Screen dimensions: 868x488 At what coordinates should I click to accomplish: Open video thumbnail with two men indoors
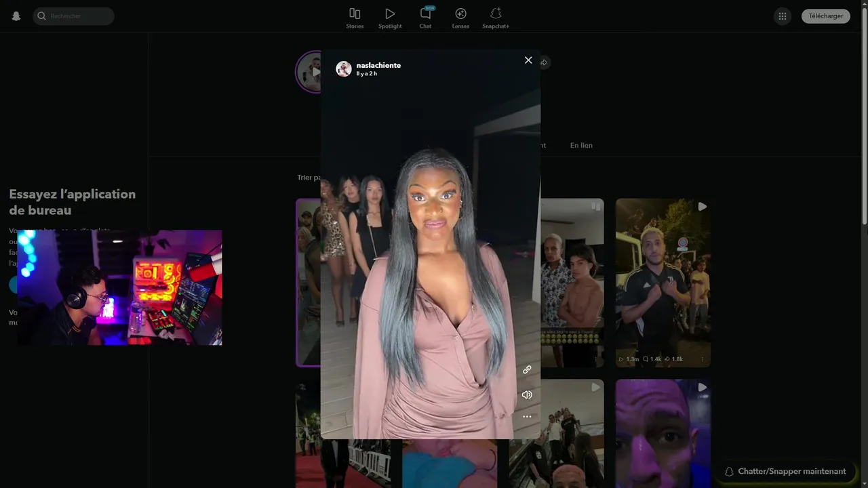[572, 283]
